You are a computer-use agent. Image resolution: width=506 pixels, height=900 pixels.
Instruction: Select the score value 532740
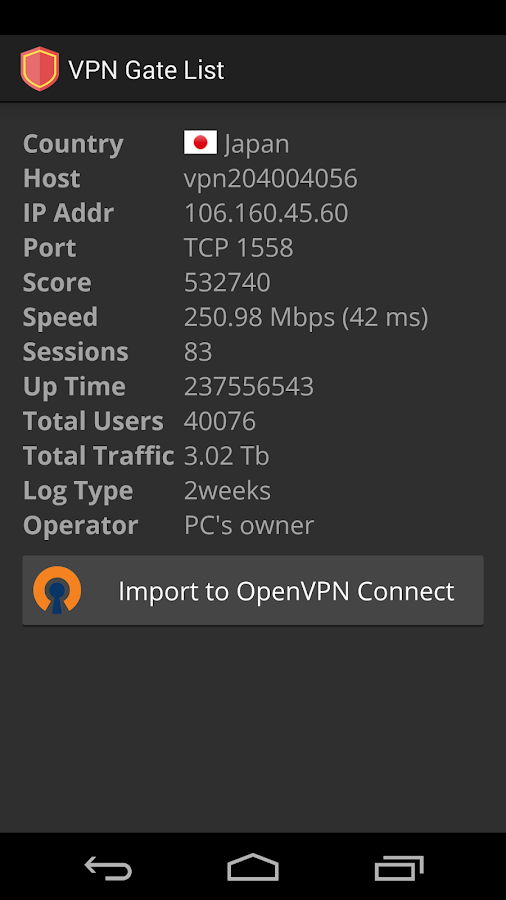[x=227, y=283]
